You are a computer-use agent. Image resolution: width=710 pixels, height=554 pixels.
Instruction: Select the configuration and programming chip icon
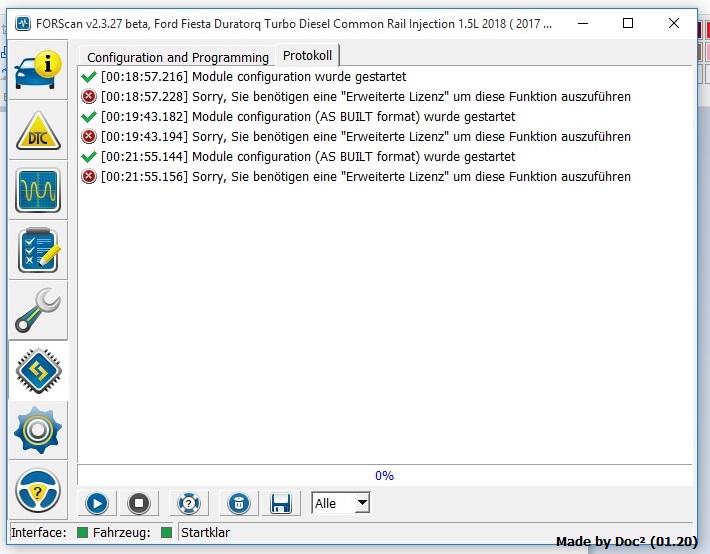tap(38, 371)
